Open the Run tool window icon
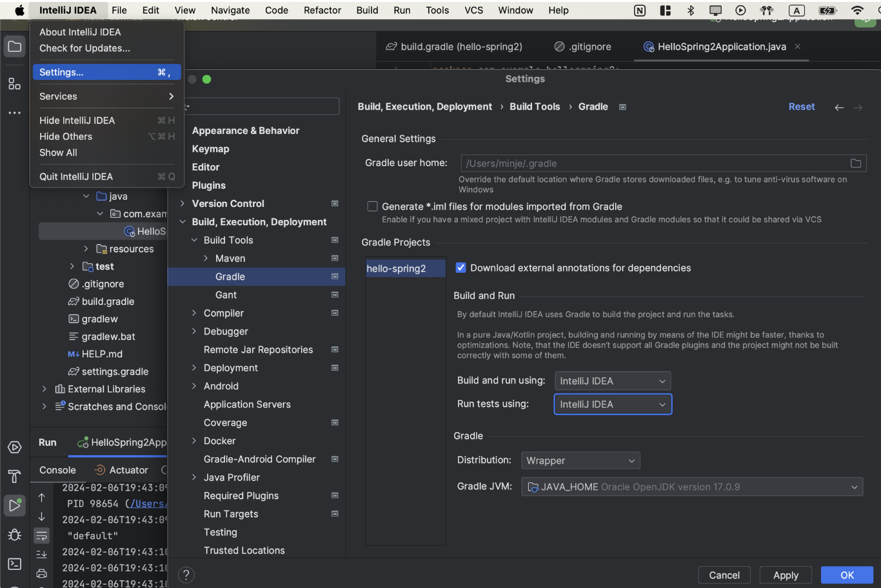Viewport: 881px width, 588px height. tap(14, 505)
